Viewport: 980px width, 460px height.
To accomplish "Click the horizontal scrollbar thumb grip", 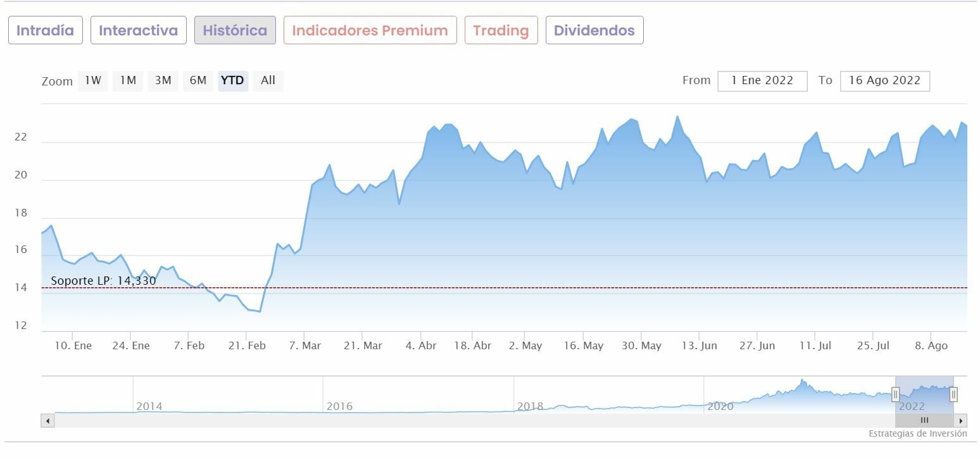I will pos(924,421).
